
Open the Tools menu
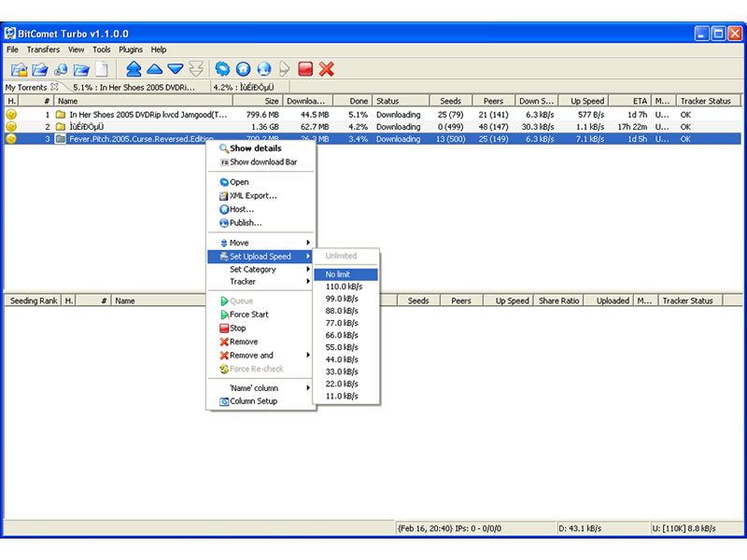point(102,49)
